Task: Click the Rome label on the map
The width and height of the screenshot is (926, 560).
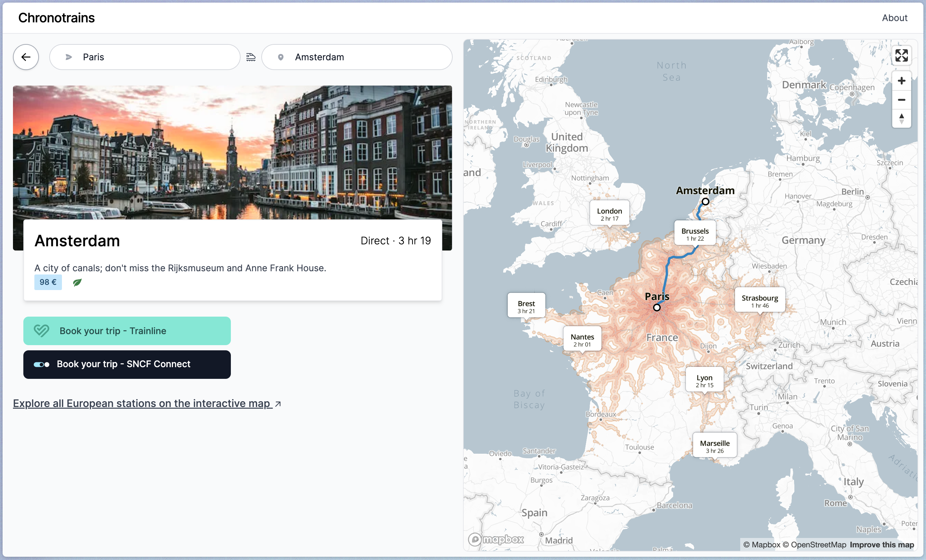Action: (x=835, y=503)
